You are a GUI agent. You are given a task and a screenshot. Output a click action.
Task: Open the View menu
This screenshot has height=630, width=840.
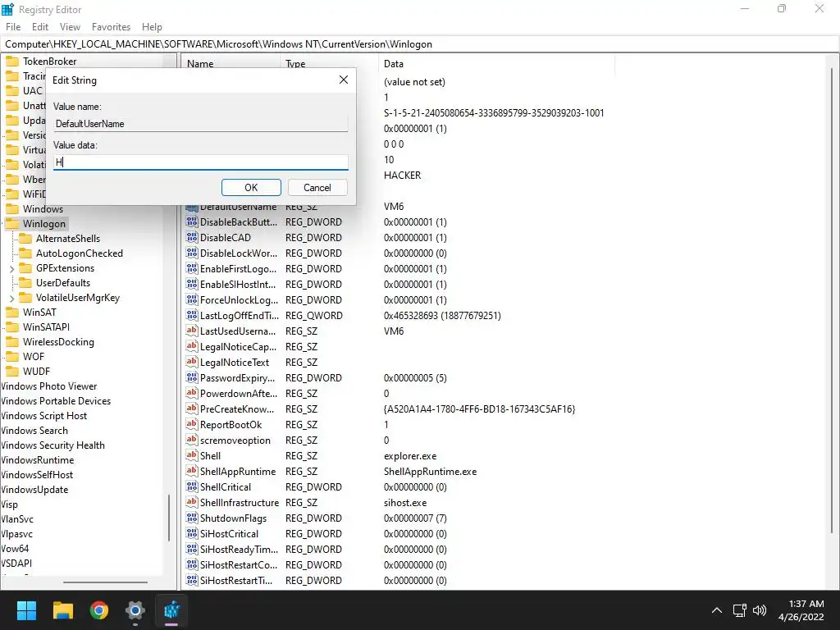(x=70, y=27)
